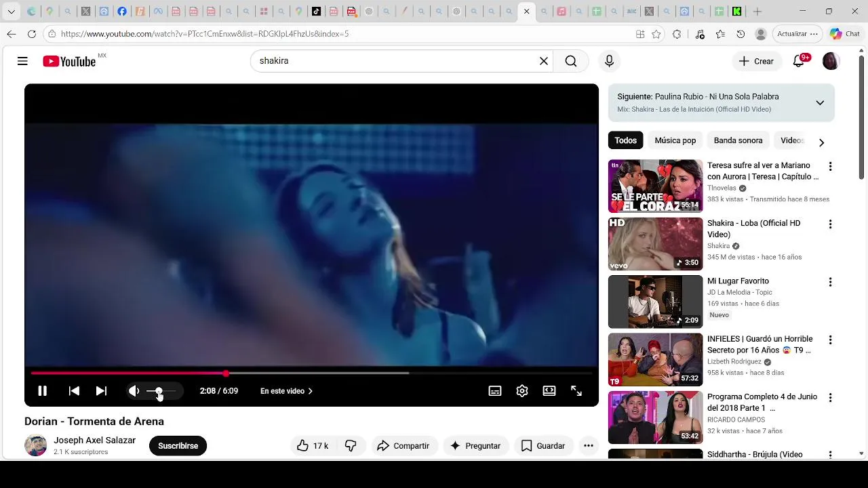The height and width of the screenshot is (488, 868).
Task: Click the Actualizar browser button
Action: pos(797,34)
